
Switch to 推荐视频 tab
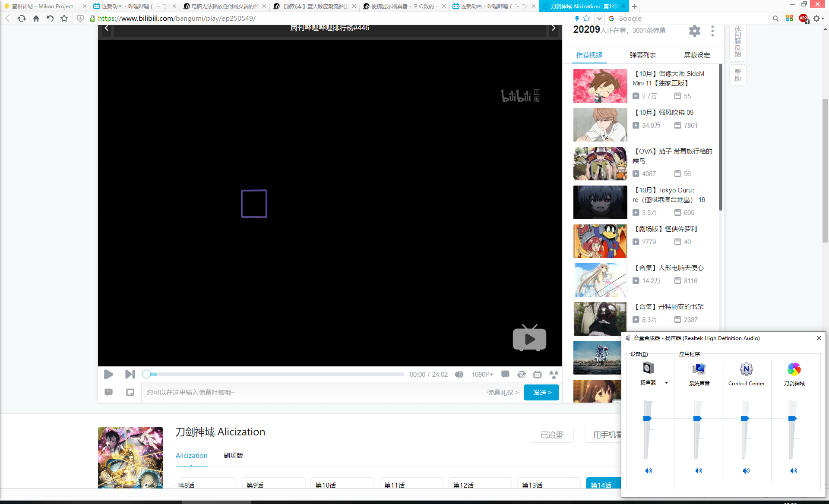click(589, 55)
